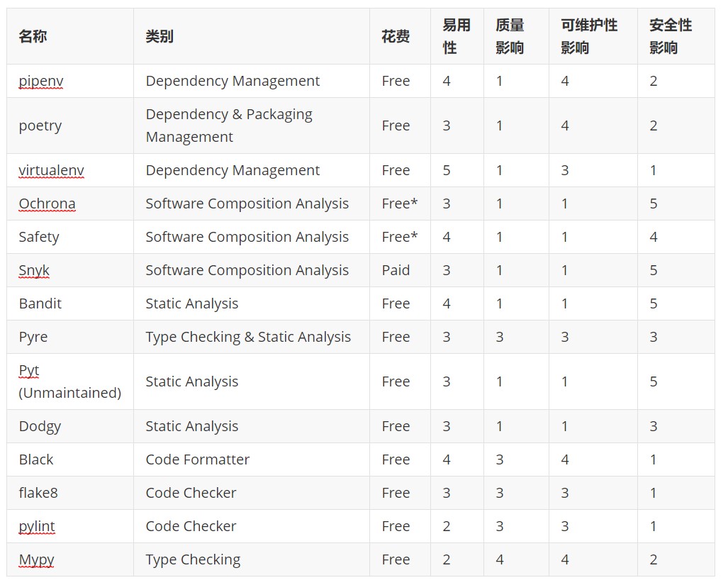Screen dimensions: 728x585
Task: Open the poetry link
Action: pyautogui.click(x=40, y=126)
